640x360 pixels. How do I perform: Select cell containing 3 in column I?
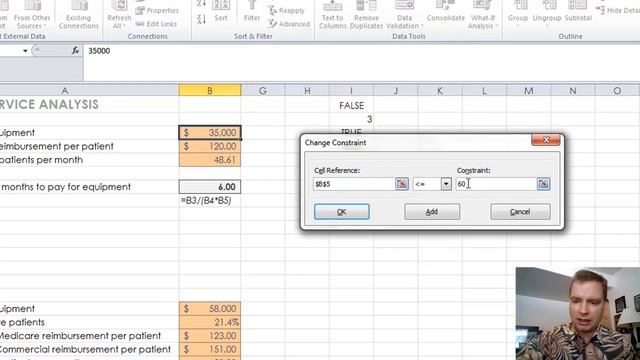click(x=351, y=119)
